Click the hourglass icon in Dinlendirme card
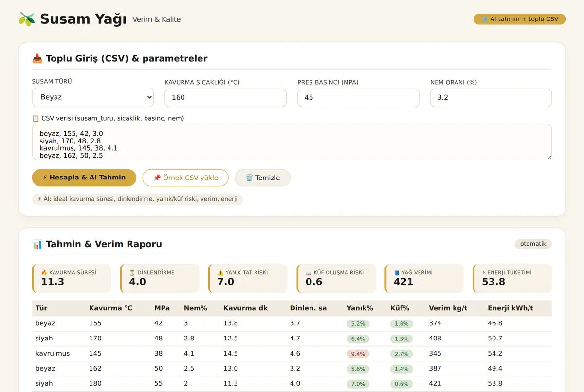 click(132, 273)
